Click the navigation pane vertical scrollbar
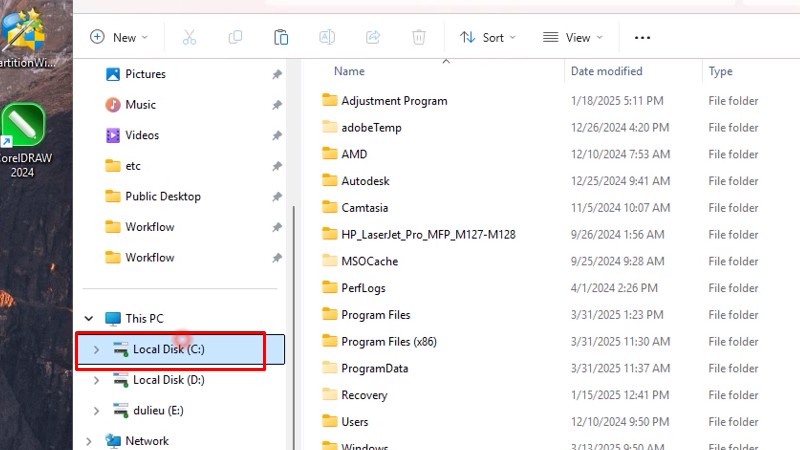 coord(293,300)
